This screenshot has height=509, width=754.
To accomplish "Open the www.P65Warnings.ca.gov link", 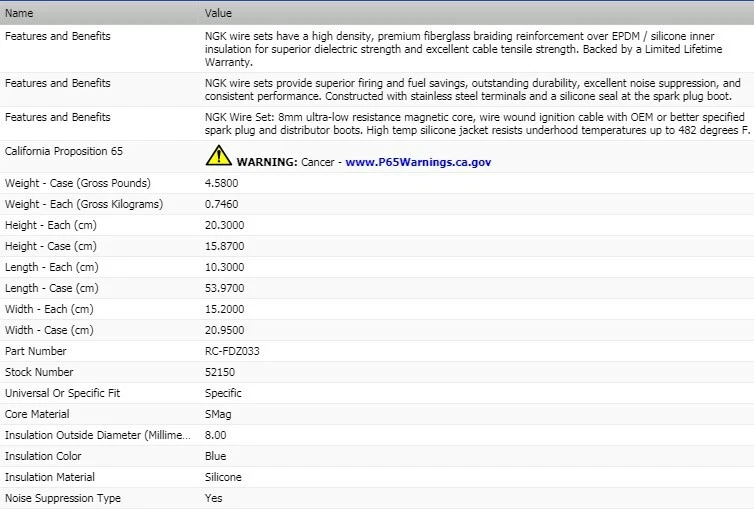I will (418, 162).
